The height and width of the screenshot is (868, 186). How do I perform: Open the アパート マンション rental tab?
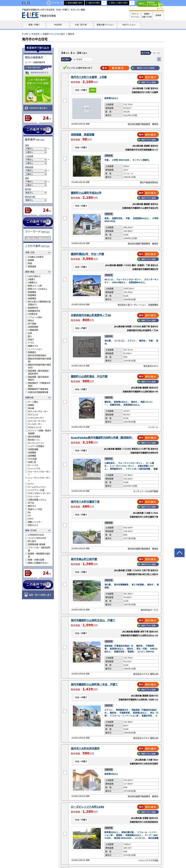pos(135,15)
